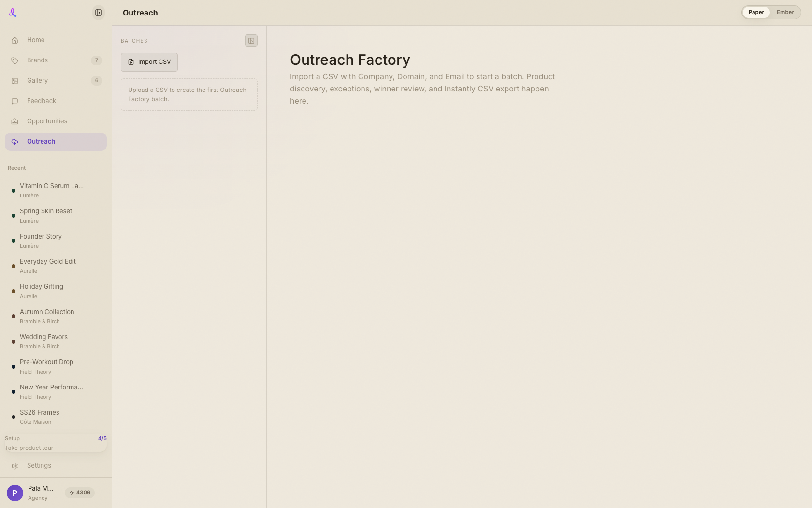The image size is (812, 508).
Task: Click the Gallery image icon
Action: 15,81
